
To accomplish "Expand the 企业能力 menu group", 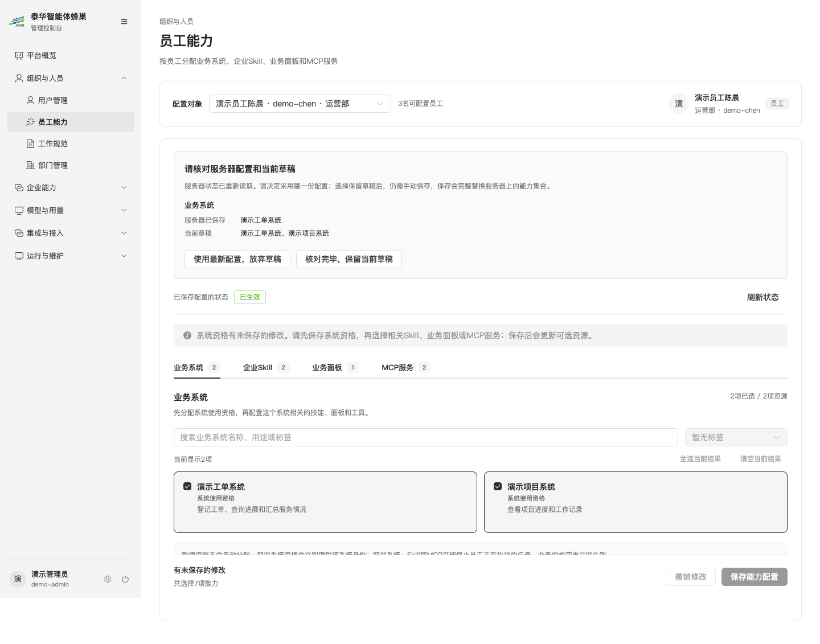I will coord(124,187).
